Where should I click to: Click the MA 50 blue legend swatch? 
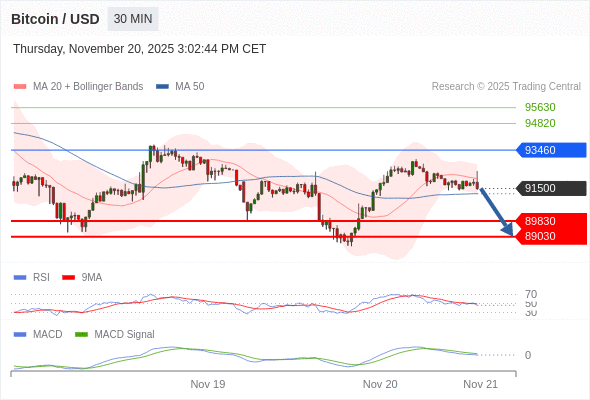pyautogui.click(x=162, y=87)
